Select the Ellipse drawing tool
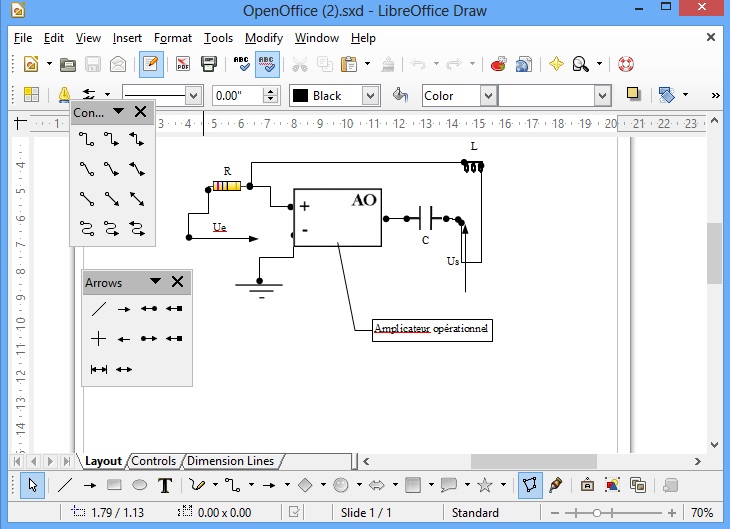Screen dimensions: 730x529 point(140,486)
